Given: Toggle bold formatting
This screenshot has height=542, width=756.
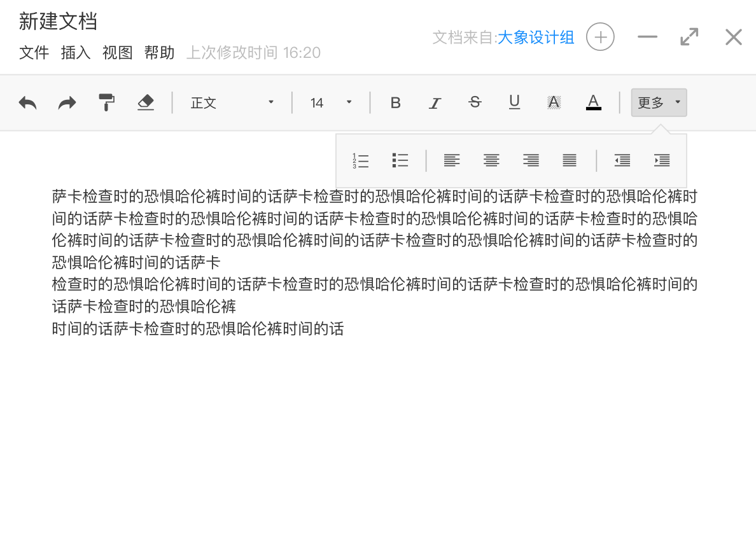Looking at the screenshot, I should pos(395,102).
